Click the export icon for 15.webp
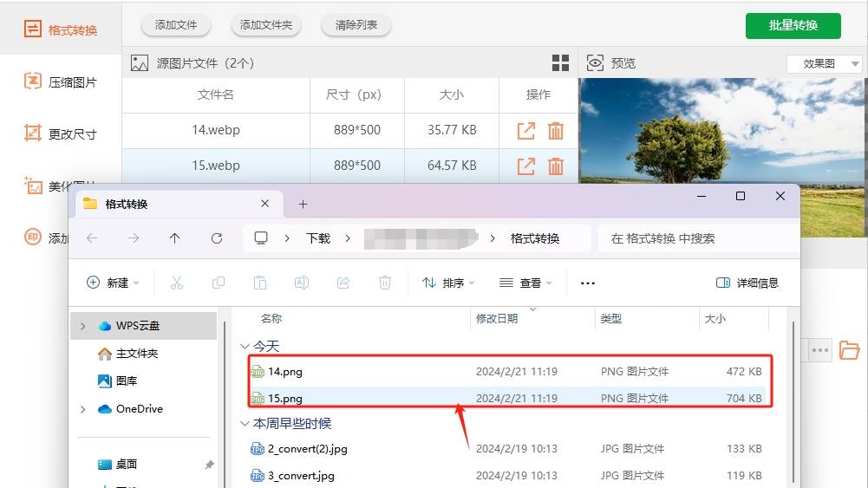This screenshot has width=868, height=488. coord(525,166)
